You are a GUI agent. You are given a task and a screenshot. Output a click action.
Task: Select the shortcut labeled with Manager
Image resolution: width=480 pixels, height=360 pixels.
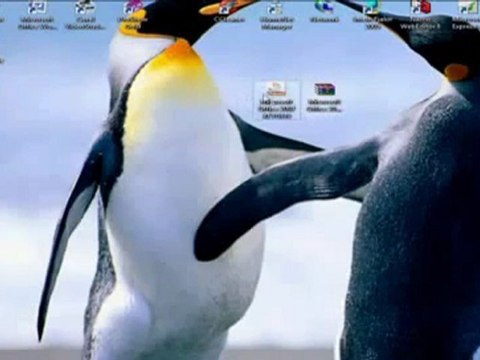tap(277, 15)
